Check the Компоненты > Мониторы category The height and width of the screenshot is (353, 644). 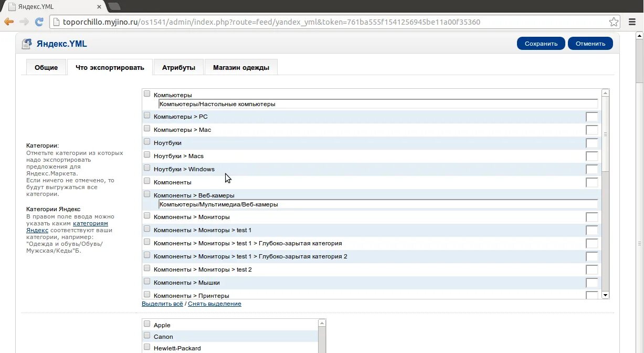147,216
